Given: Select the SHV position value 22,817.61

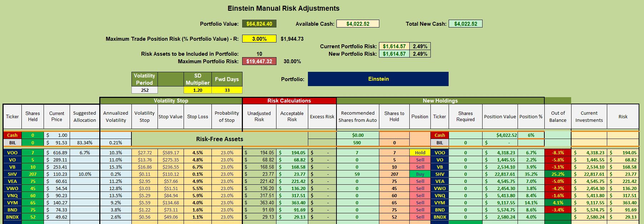Looking at the screenshot, I should click(500, 174).
